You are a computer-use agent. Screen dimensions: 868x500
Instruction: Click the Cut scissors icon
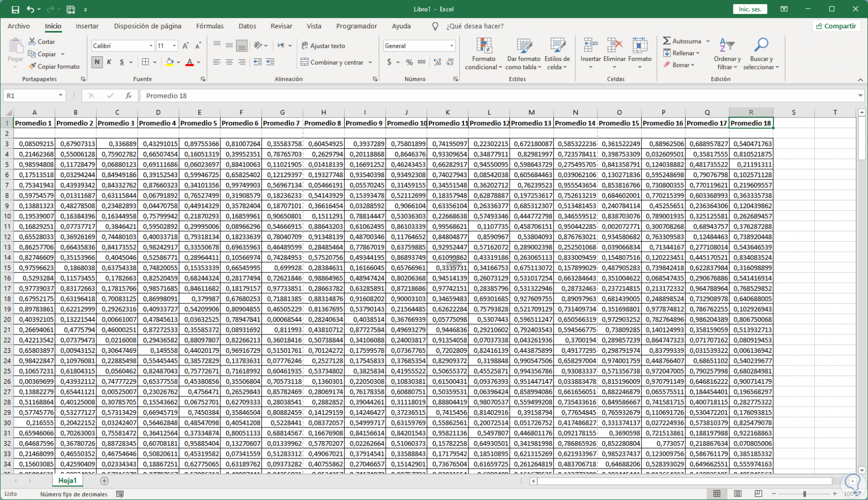point(32,42)
